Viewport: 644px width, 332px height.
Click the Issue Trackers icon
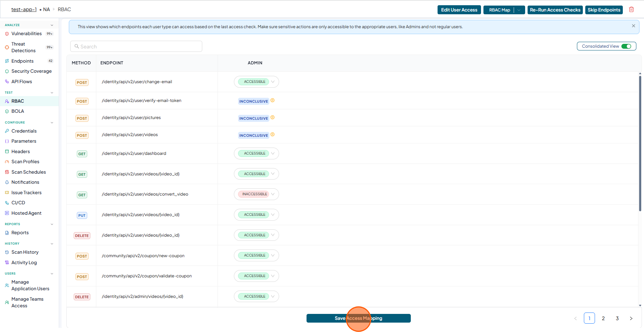(x=7, y=192)
